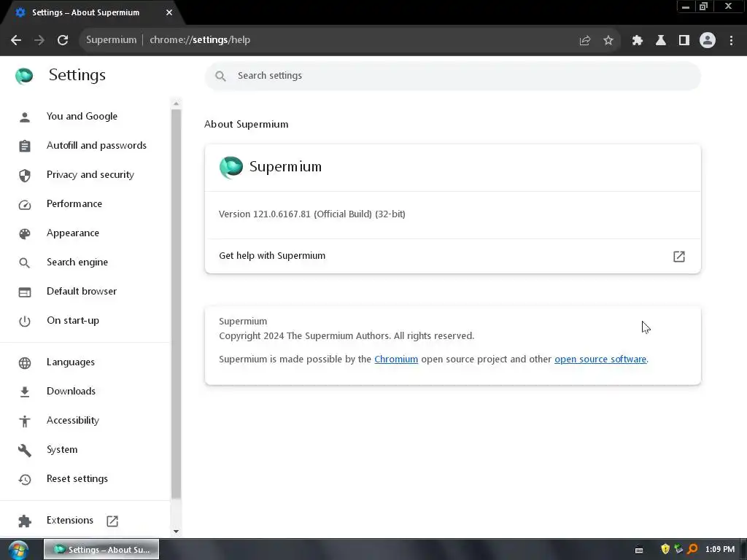Click the person icon for You and Google

coord(25,117)
